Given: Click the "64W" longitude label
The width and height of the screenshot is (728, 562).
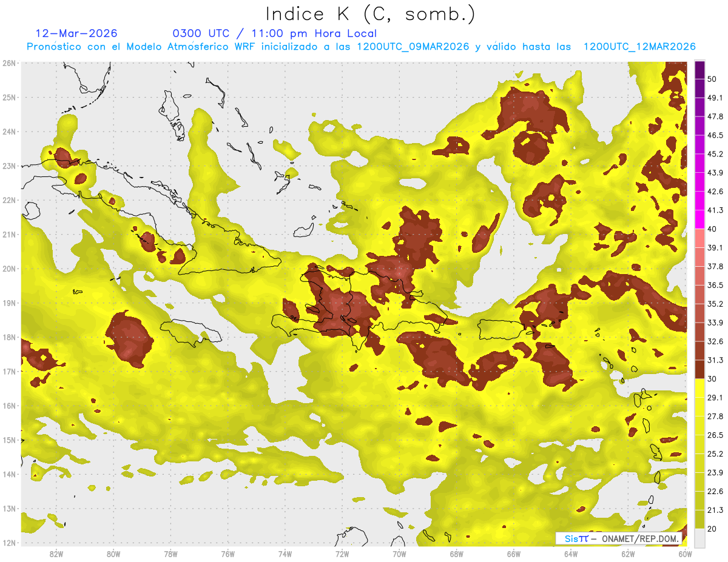Looking at the screenshot, I should [571, 554].
